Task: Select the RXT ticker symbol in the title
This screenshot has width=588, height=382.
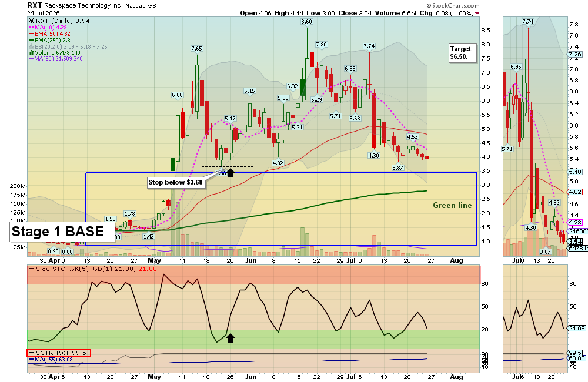Action: tap(35, 5)
